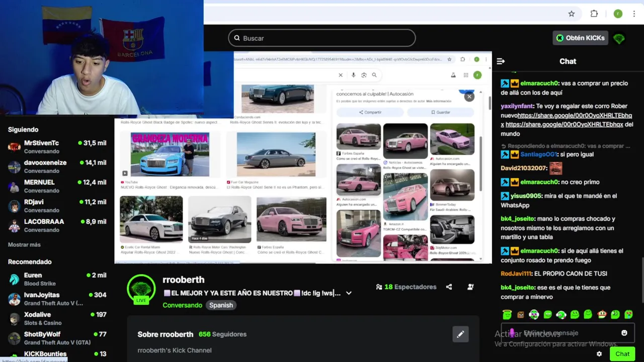The image size is (644, 362).
Task: Click the heart-eyes emote at the row's end
Action: 628,315
